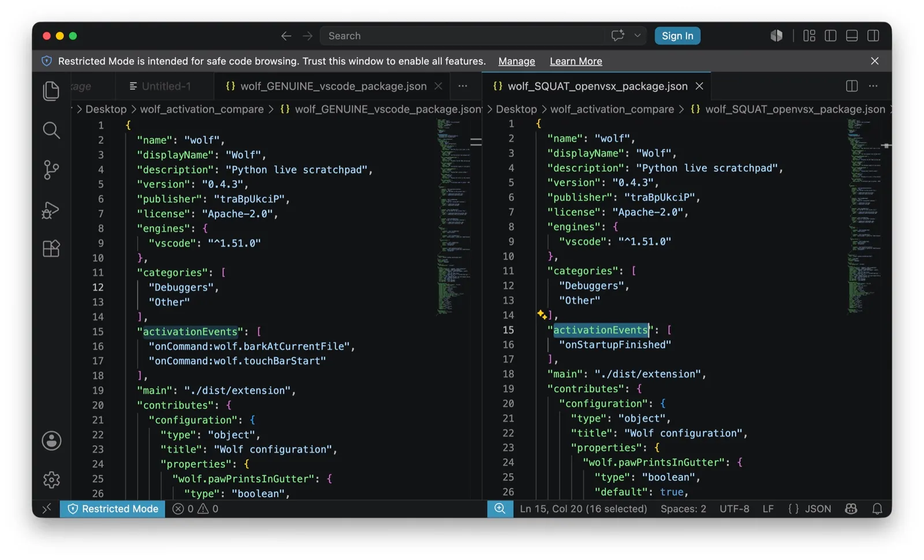Change the Spaces: 2 indentation setting

(x=683, y=509)
